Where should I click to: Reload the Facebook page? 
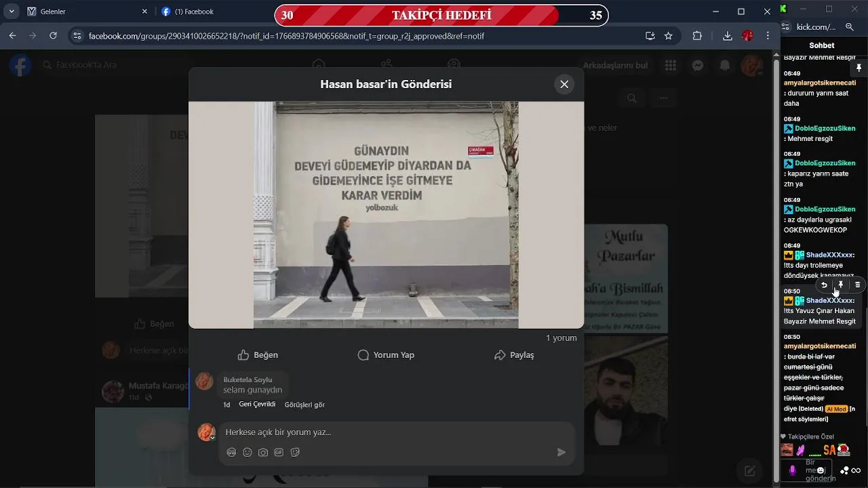[53, 35]
